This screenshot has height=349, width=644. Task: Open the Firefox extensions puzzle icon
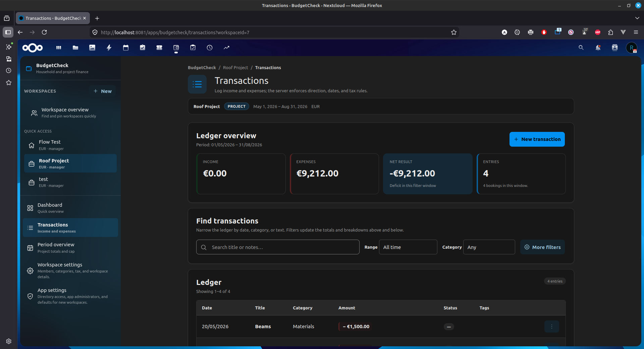(x=610, y=32)
